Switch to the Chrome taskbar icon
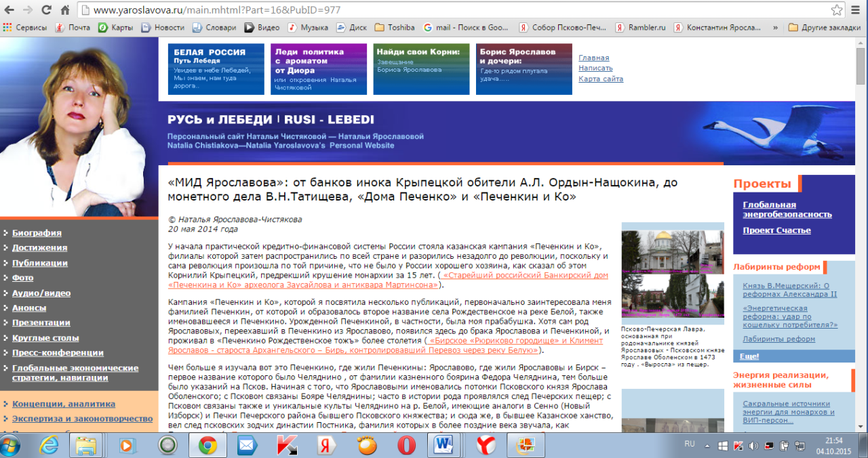The height and width of the screenshot is (458, 868). click(x=208, y=445)
